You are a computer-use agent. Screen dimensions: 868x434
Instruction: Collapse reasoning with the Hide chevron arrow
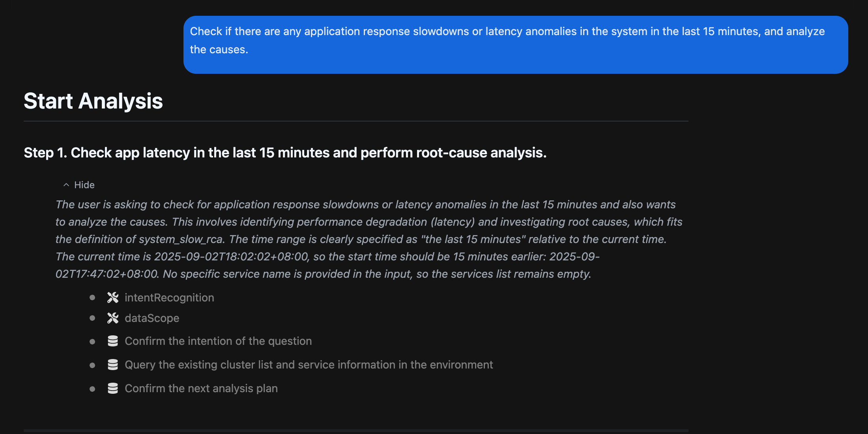click(66, 185)
